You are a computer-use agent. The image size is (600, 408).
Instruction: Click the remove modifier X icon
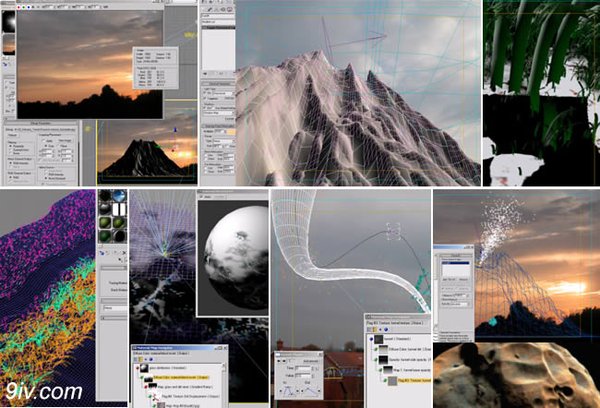124,252
